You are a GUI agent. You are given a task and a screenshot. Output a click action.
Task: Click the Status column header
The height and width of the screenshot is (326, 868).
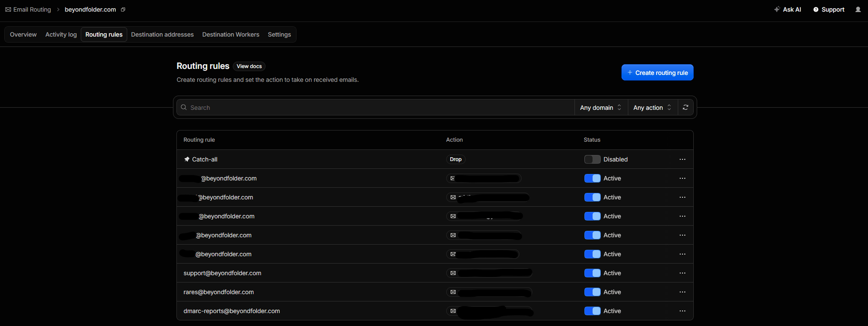pyautogui.click(x=592, y=140)
